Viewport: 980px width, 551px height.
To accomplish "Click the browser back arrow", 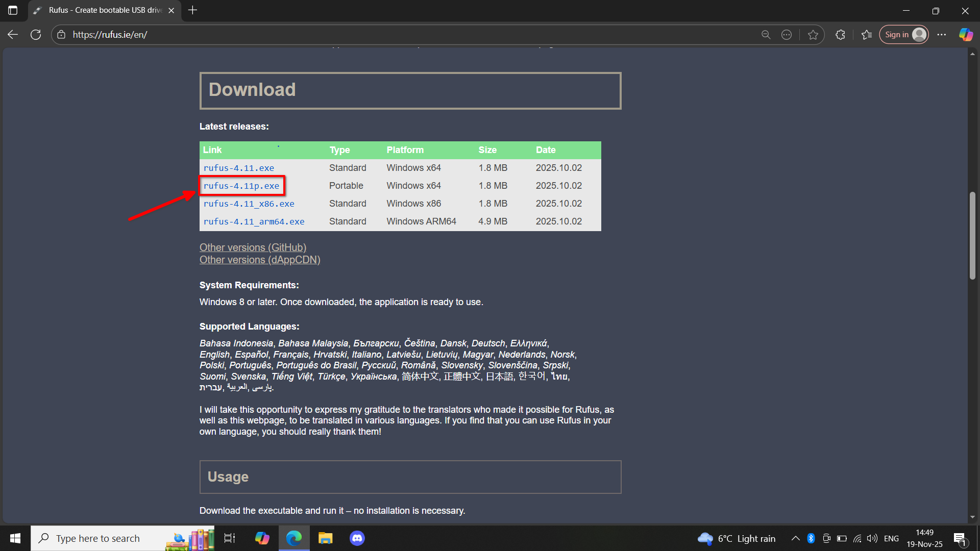I will (x=13, y=35).
